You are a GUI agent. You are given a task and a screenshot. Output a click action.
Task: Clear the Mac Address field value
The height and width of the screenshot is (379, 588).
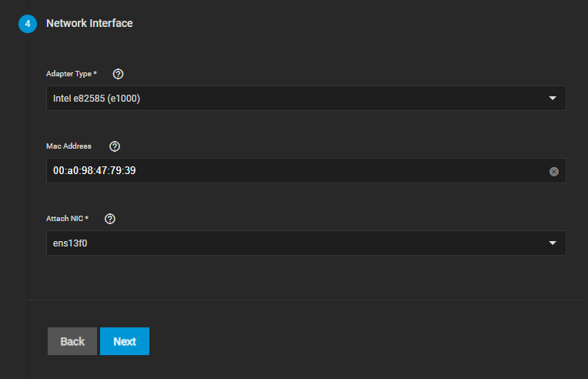click(x=553, y=171)
